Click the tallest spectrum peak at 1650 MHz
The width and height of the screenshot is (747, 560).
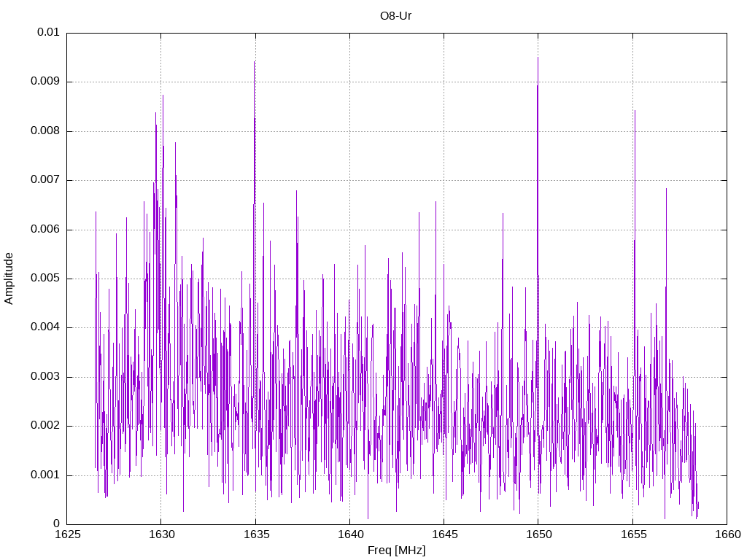pos(538,58)
